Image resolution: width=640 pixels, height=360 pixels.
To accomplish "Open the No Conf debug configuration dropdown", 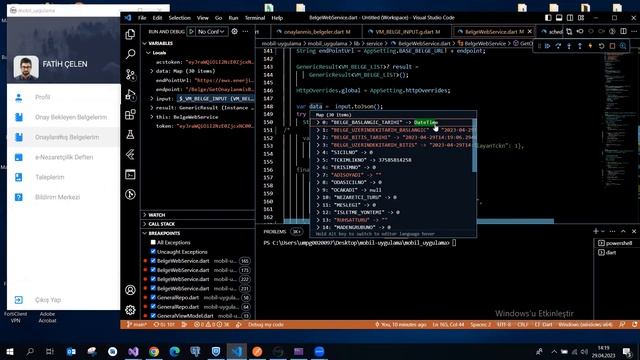I will 211,31.
